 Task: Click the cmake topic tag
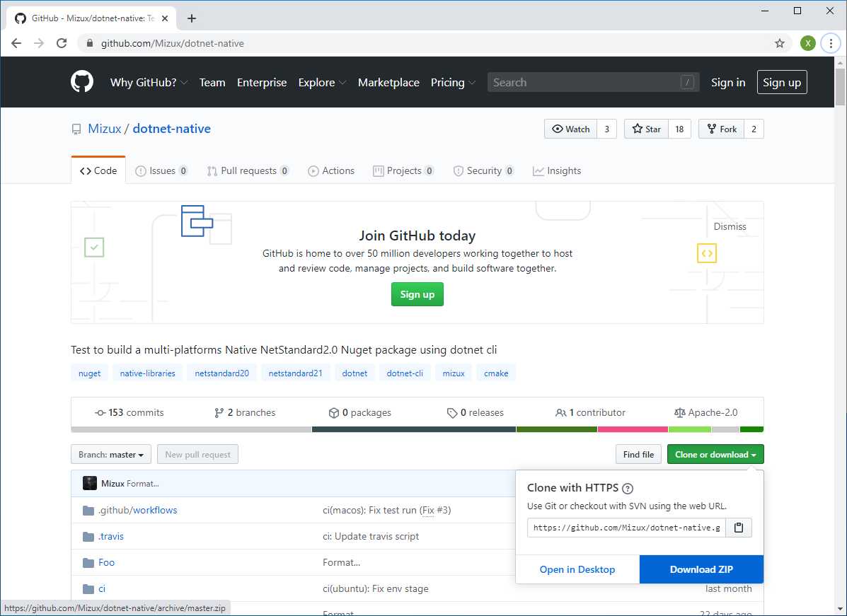click(x=496, y=373)
